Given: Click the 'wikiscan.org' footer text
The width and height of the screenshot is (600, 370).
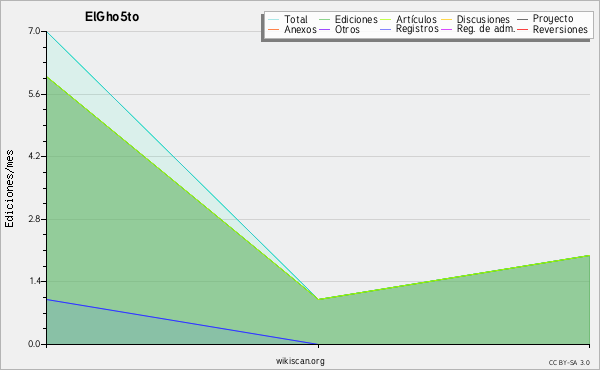Looking at the screenshot, I should click(300, 361).
